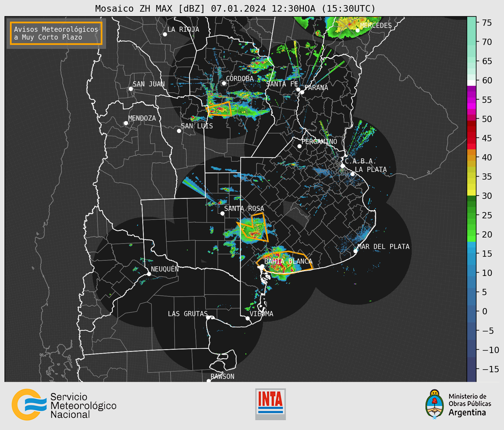The width and height of the screenshot is (504, 430).
Task: Click the SANTA ROSA label text
Action: click(x=244, y=208)
